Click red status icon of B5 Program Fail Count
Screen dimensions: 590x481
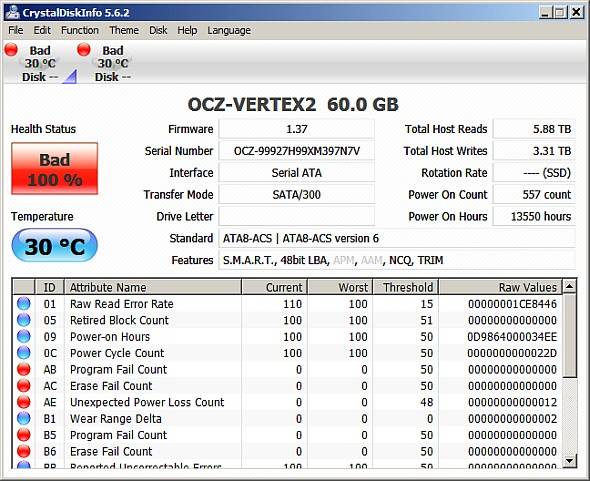(24, 435)
